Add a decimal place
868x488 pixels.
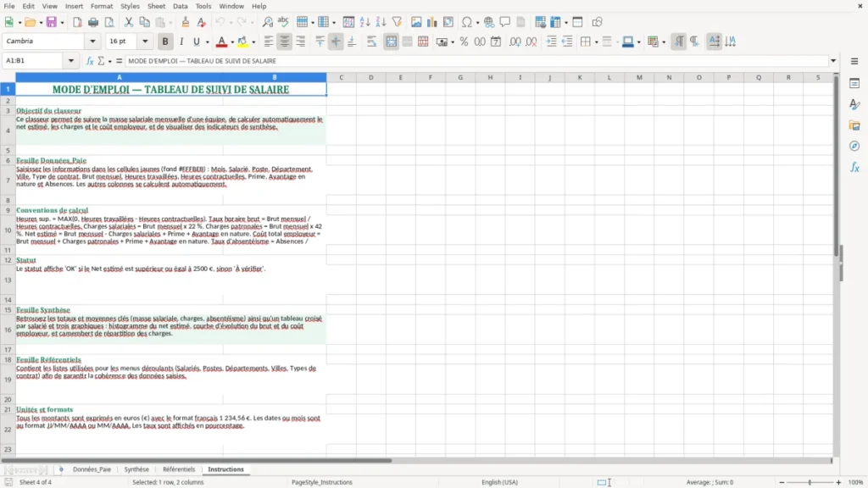click(515, 42)
